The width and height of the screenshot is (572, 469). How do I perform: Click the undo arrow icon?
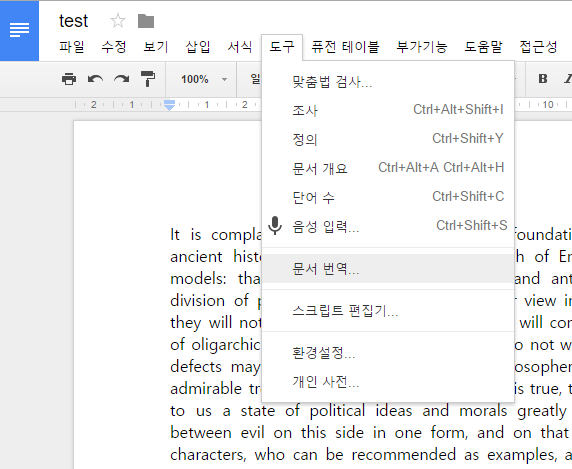pyautogui.click(x=95, y=79)
